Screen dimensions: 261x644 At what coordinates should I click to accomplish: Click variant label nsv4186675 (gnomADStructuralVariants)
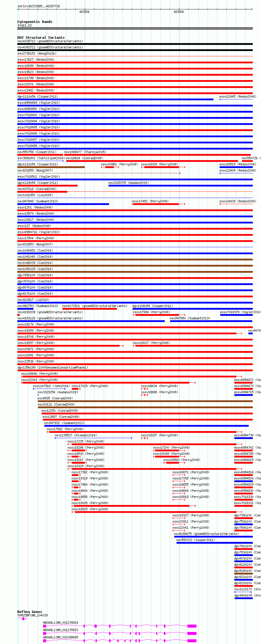206,534
